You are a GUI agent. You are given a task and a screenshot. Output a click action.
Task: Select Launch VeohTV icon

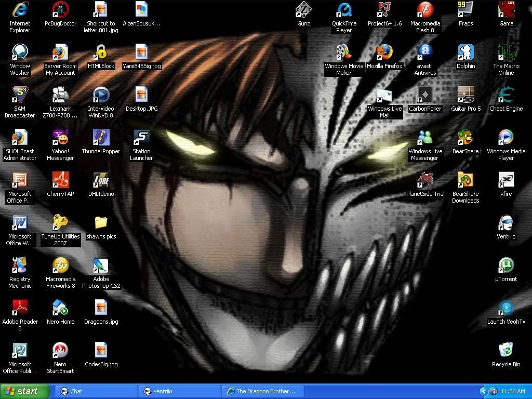click(x=506, y=308)
